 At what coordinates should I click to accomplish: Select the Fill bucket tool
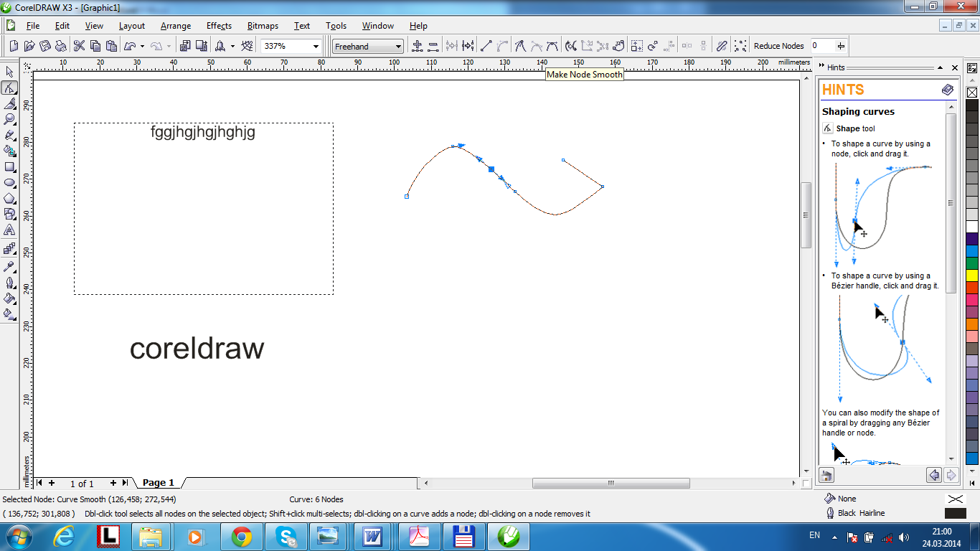click(x=9, y=298)
